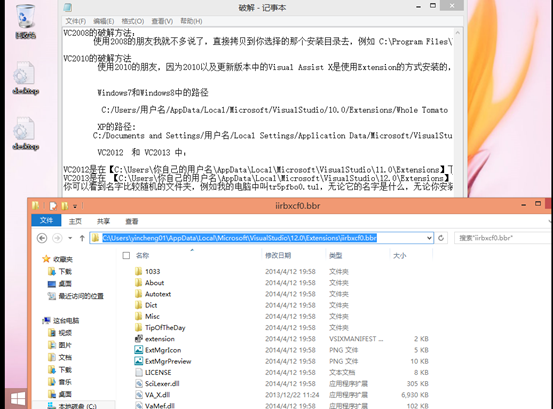The width and height of the screenshot is (553, 409).
Task: Click the Explorer 文件 ribbon tab
Action: click(46, 221)
